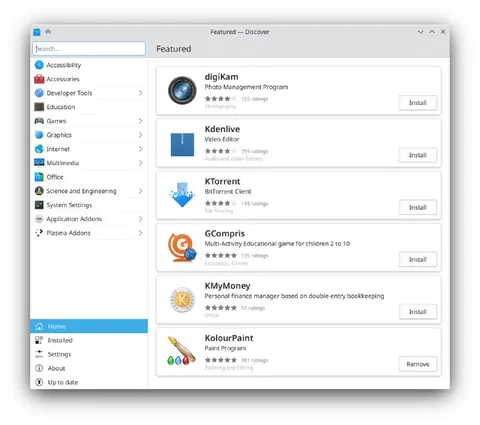Open the Accessibility category
The image size is (480, 425).
tap(89, 65)
